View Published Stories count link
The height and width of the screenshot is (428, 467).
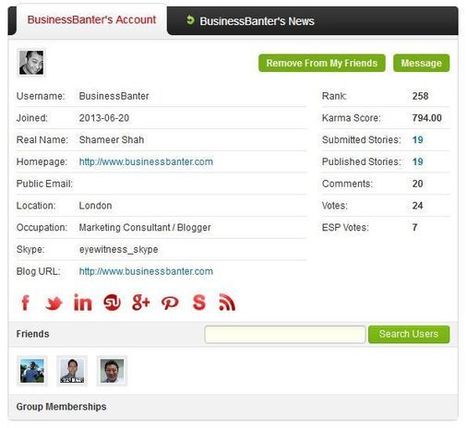(x=418, y=162)
